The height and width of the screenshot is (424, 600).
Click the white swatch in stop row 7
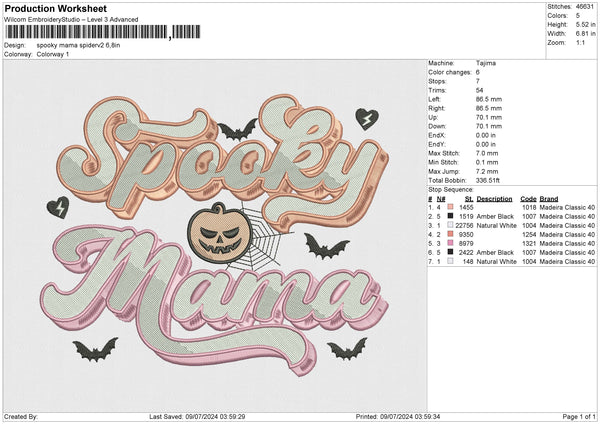tap(450, 261)
